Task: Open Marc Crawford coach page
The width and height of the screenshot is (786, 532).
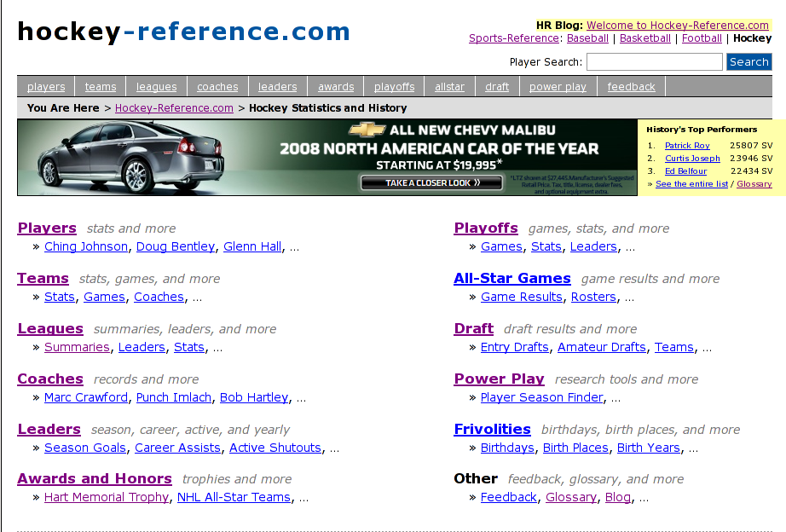Action: 86,397
